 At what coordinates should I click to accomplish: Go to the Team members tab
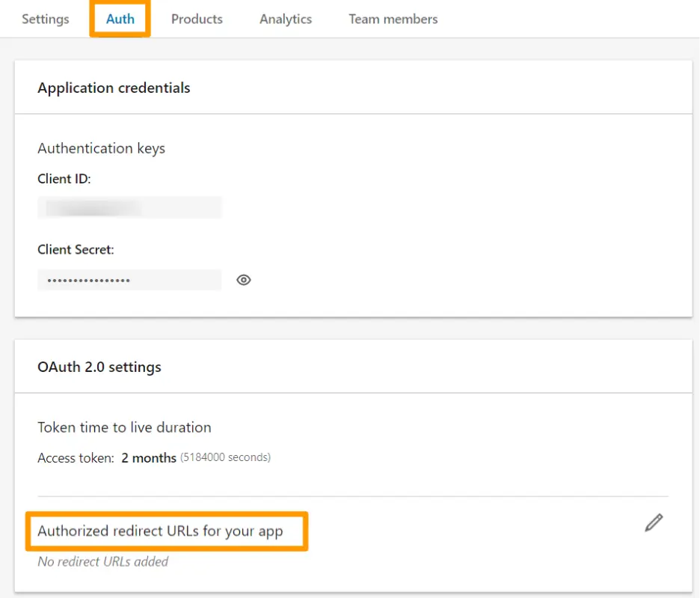coord(393,19)
